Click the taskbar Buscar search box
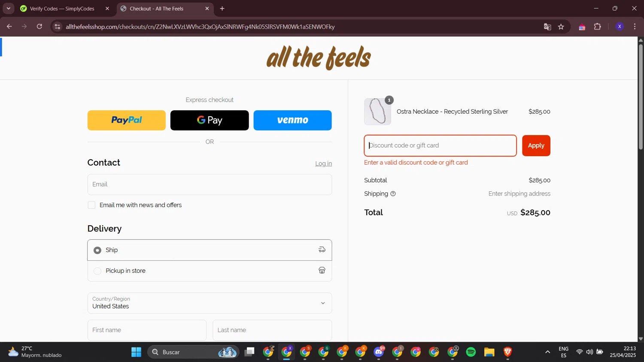Image resolution: width=644 pixels, height=362 pixels. tap(193, 352)
